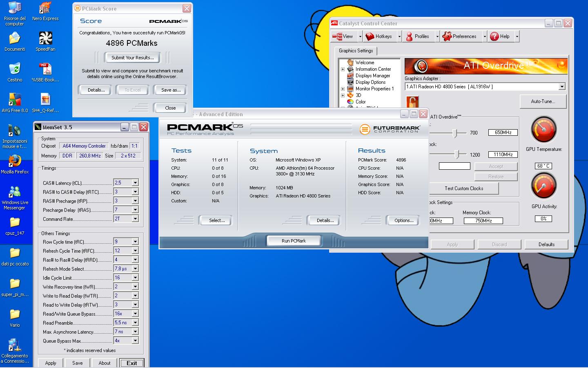This screenshot has width=588, height=368.
Task: Open cpuz_147 folder icon
Action: pyautogui.click(x=15, y=226)
